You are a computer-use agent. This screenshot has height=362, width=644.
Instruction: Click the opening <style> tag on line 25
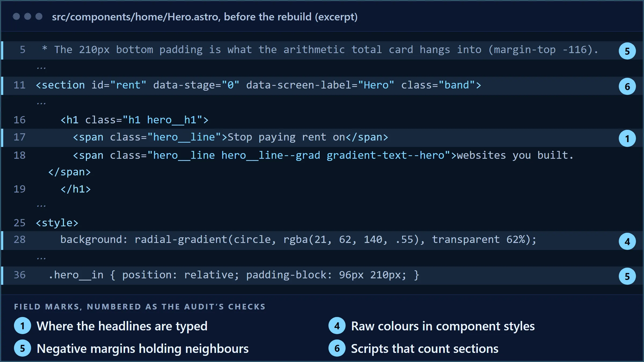pyautogui.click(x=57, y=223)
